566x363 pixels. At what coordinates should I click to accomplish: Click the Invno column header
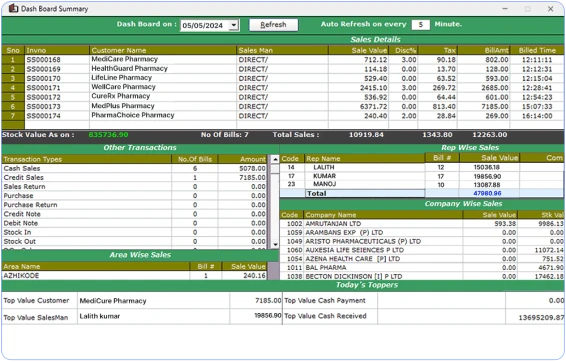[x=57, y=50]
